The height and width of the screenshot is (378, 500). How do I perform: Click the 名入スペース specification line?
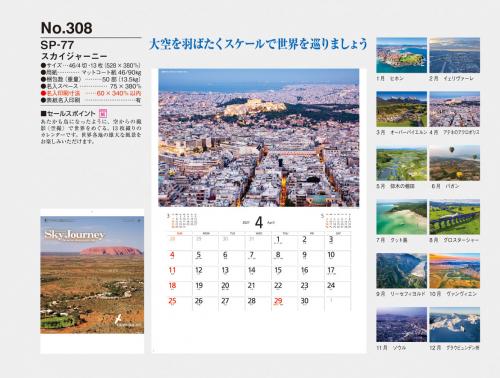click(91, 86)
